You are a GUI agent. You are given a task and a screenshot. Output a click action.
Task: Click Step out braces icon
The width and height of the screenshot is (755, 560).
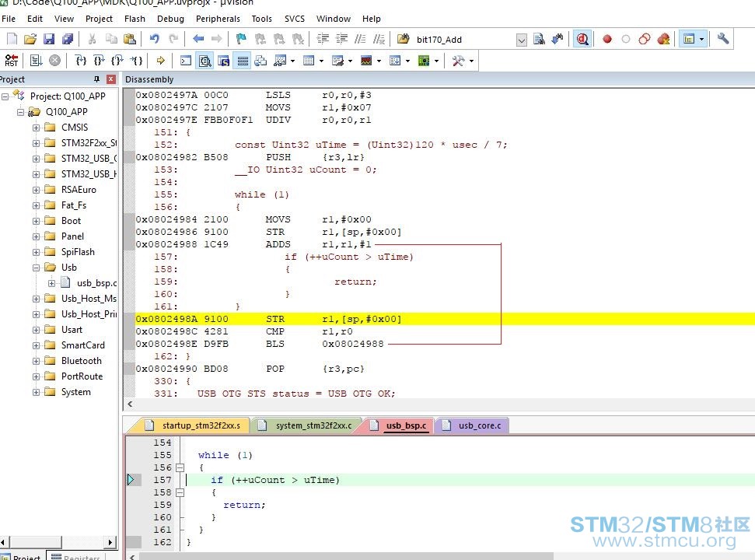click(x=117, y=61)
